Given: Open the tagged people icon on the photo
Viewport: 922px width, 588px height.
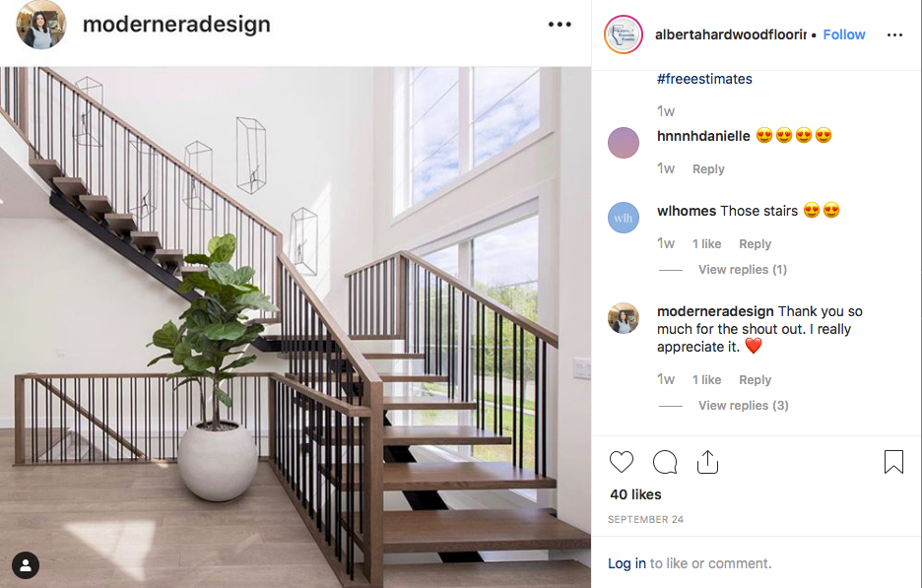Looking at the screenshot, I should tap(26, 565).
